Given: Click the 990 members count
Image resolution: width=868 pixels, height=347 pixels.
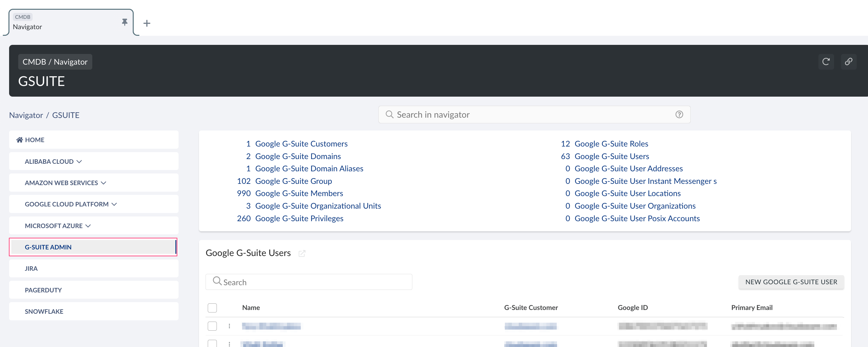Looking at the screenshot, I should pos(244,193).
